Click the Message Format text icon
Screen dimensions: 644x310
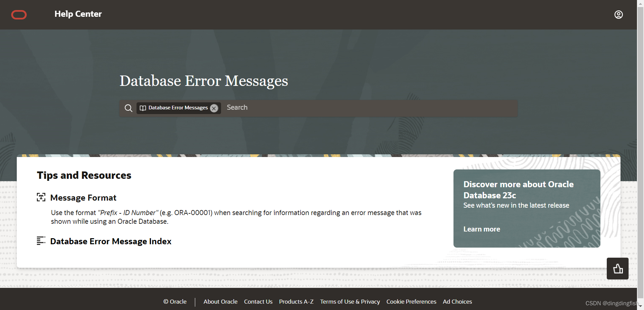pyautogui.click(x=41, y=197)
